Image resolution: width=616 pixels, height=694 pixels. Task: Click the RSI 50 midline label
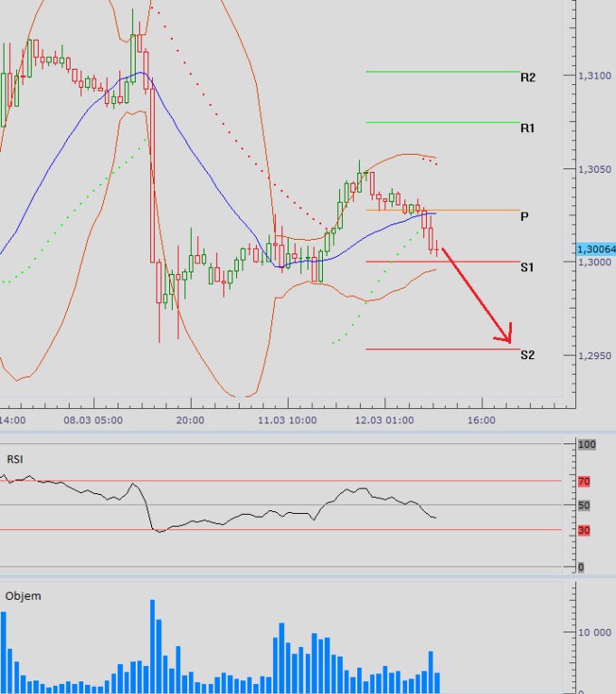pyautogui.click(x=584, y=506)
